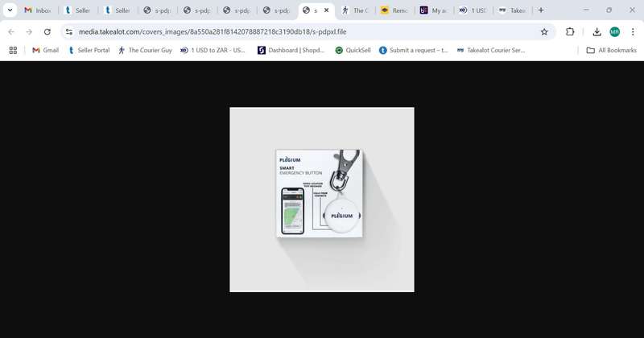Restore down the Chrome window

point(609,10)
